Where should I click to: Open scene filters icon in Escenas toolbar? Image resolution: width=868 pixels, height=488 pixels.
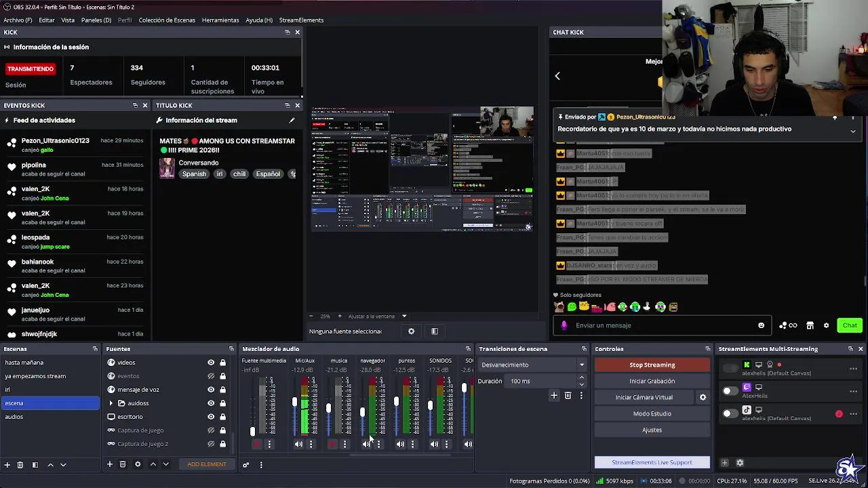tap(35, 465)
